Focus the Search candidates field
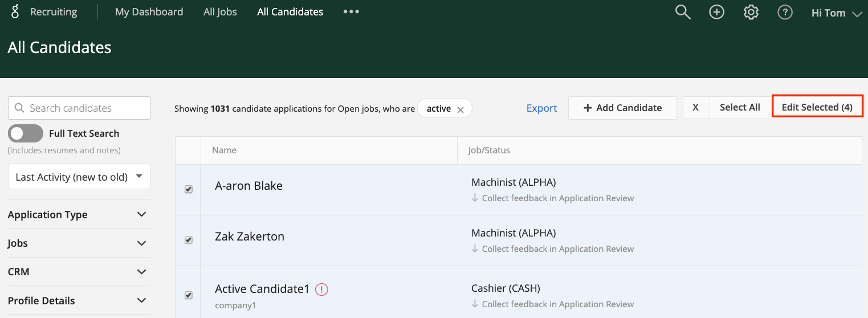The width and height of the screenshot is (868, 318). [79, 108]
